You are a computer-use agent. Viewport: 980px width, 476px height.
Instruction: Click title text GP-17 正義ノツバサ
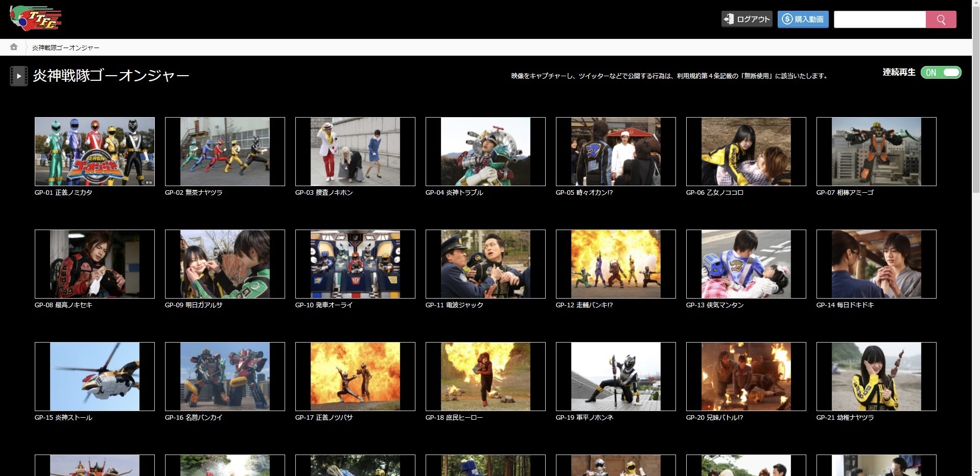coord(324,418)
